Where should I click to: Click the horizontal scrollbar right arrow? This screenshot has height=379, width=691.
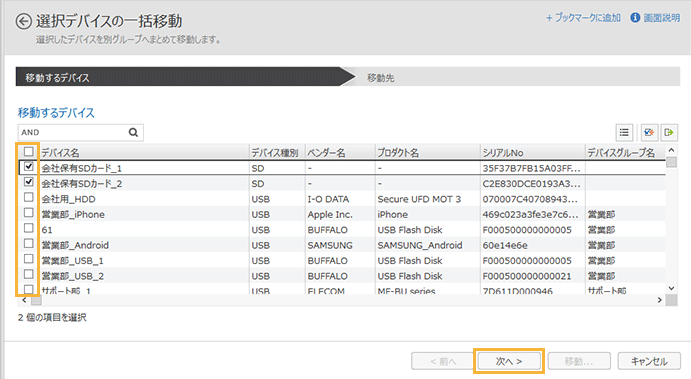(660, 300)
